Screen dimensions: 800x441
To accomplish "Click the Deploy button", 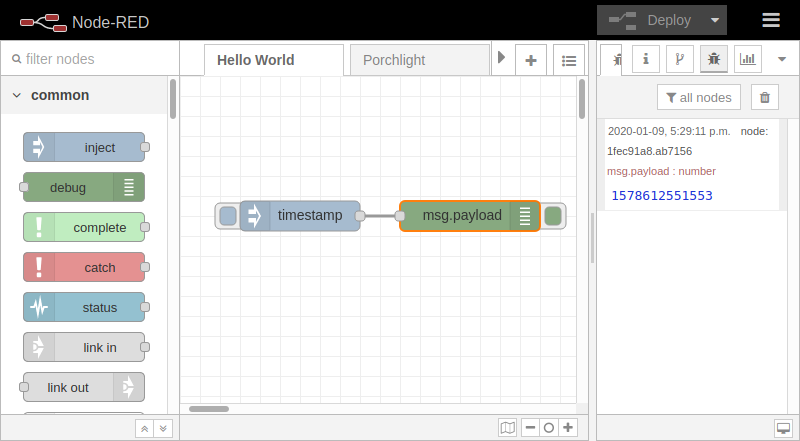I will (656, 20).
